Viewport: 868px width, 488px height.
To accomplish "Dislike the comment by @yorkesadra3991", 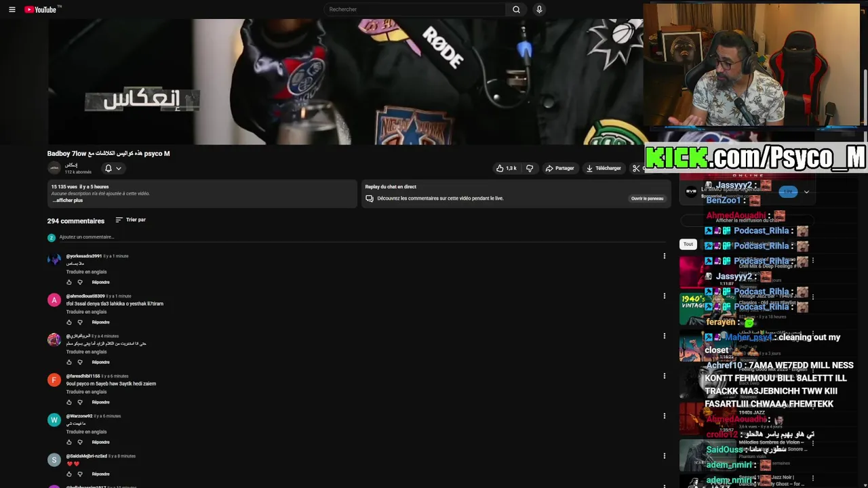I will 80,282.
